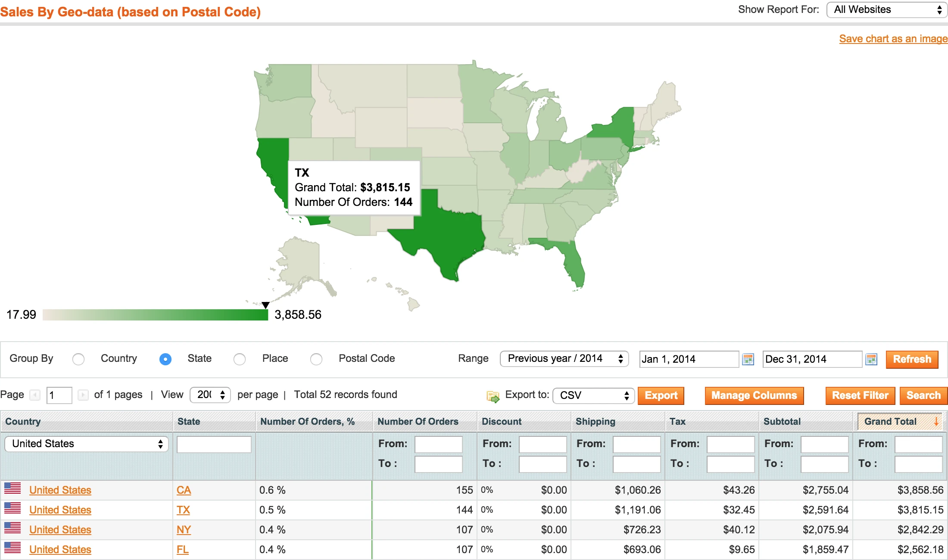The height and width of the screenshot is (560, 948).
Task: Select the Postal Code radio button
Action: pyautogui.click(x=316, y=359)
